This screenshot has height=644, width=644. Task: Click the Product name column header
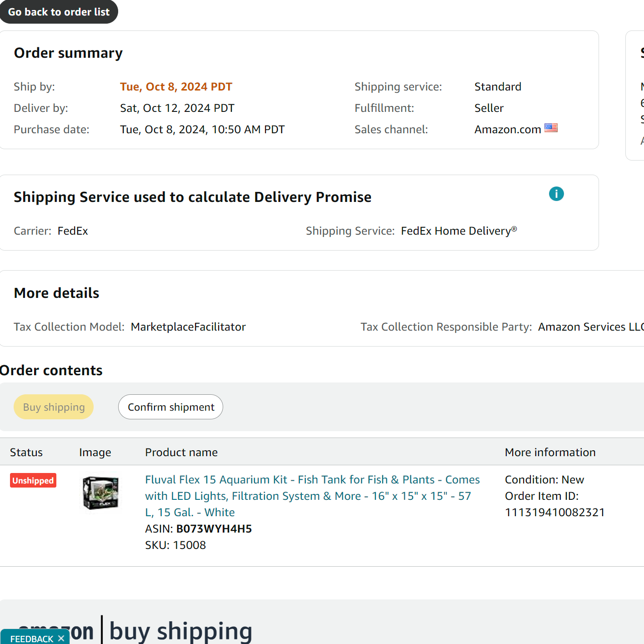(181, 453)
